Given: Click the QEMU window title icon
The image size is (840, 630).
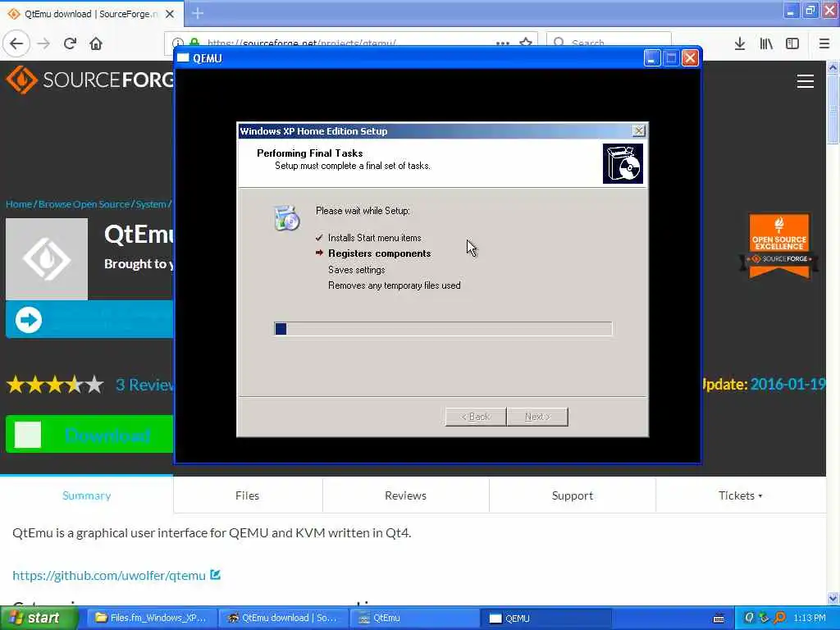Looking at the screenshot, I should point(183,58).
